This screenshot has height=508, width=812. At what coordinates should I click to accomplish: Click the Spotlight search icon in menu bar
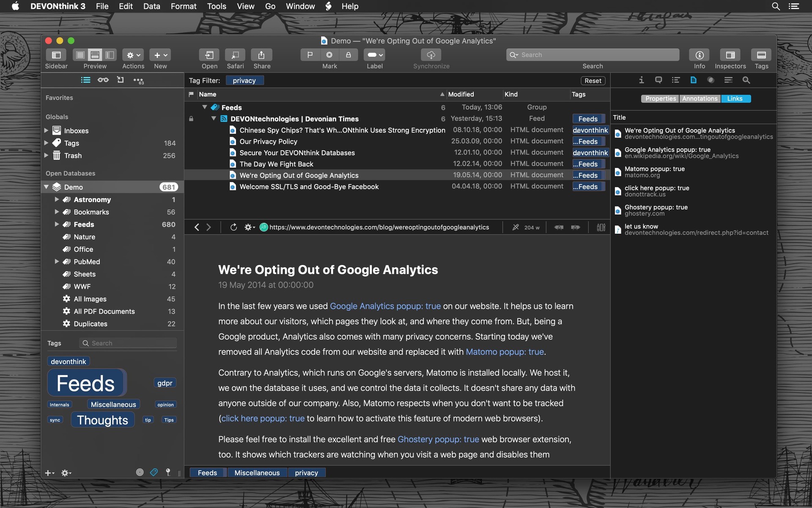(x=776, y=6)
